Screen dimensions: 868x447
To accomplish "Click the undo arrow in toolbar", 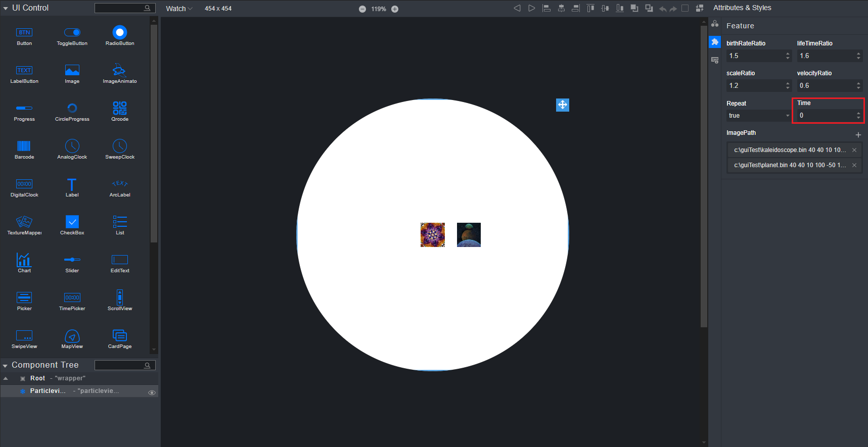I will tap(663, 9).
